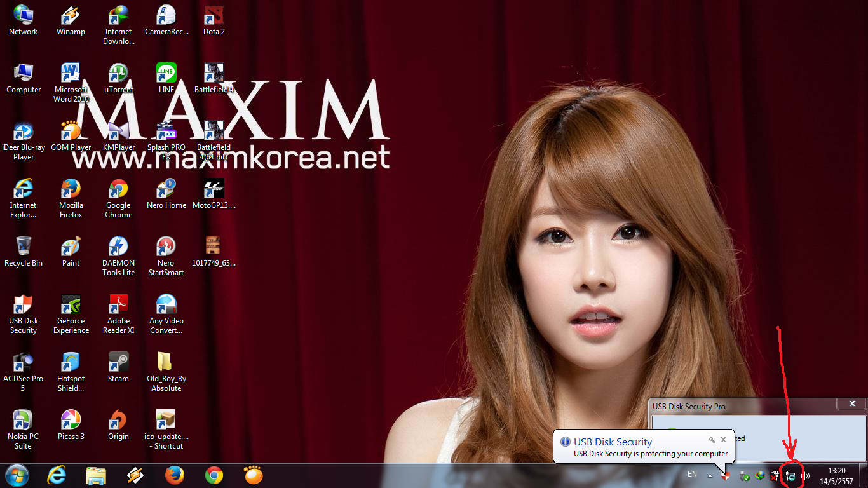
Task: Select the 1017749_63 archive file
Action: pyautogui.click(x=214, y=251)
